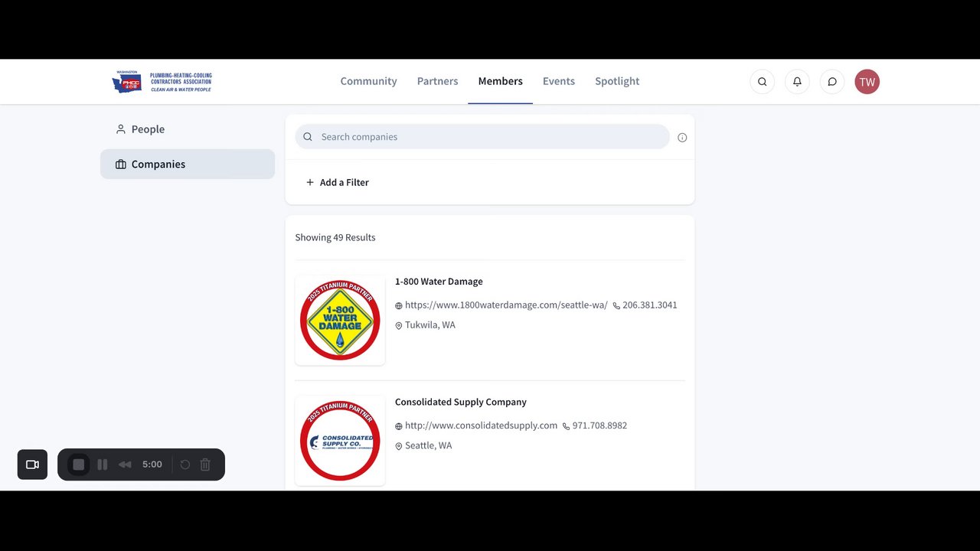Open notifications bell icon

(797, 82)
